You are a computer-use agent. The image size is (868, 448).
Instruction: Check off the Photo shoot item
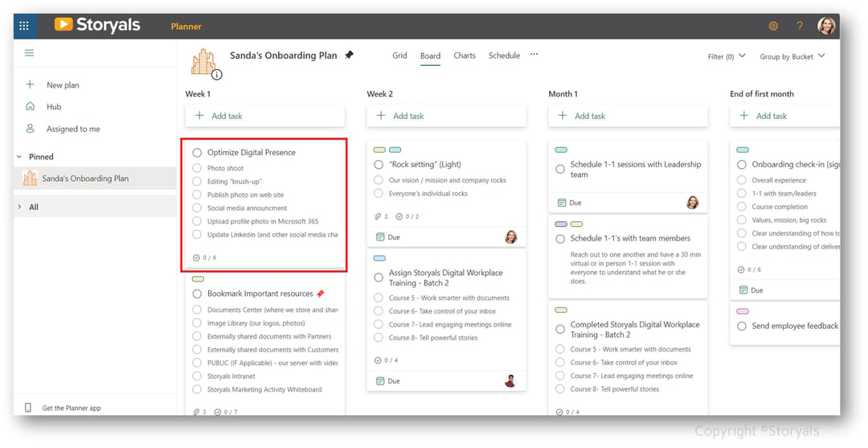(x=197, y=168)
